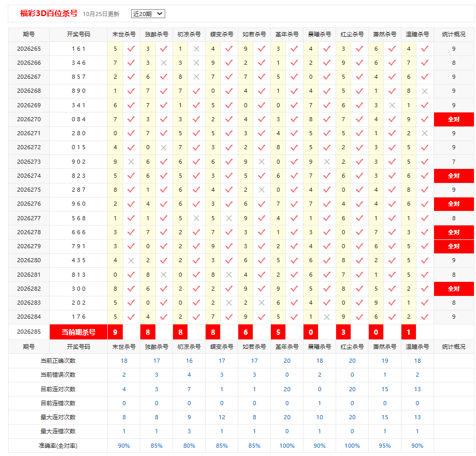
Task: Select winning numbers 1 7 6
Action: 79,317
